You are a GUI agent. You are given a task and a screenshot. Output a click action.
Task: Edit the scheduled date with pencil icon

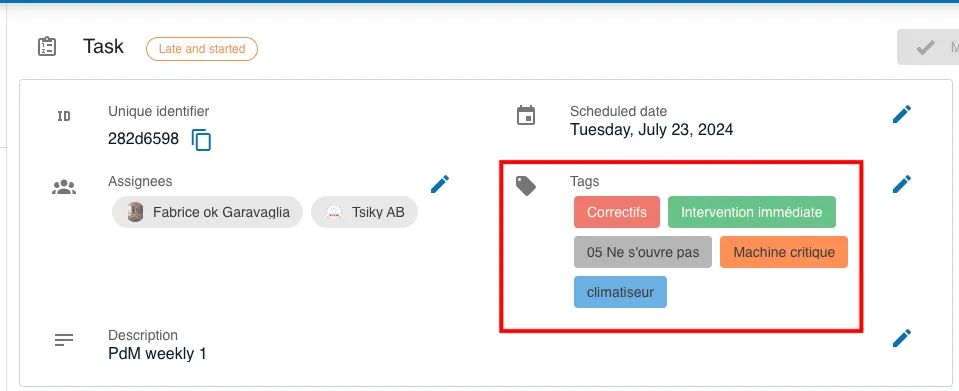pos(902,114)
